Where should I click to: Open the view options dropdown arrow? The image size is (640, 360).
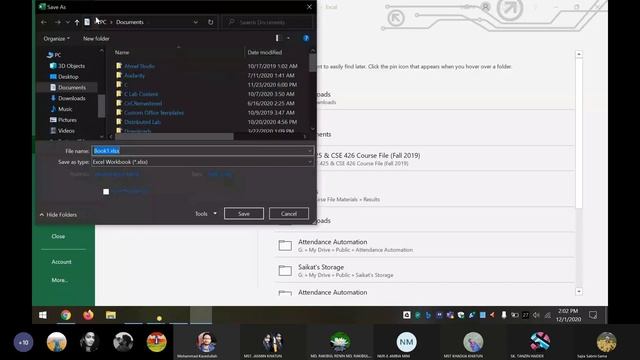click(288, 38)
